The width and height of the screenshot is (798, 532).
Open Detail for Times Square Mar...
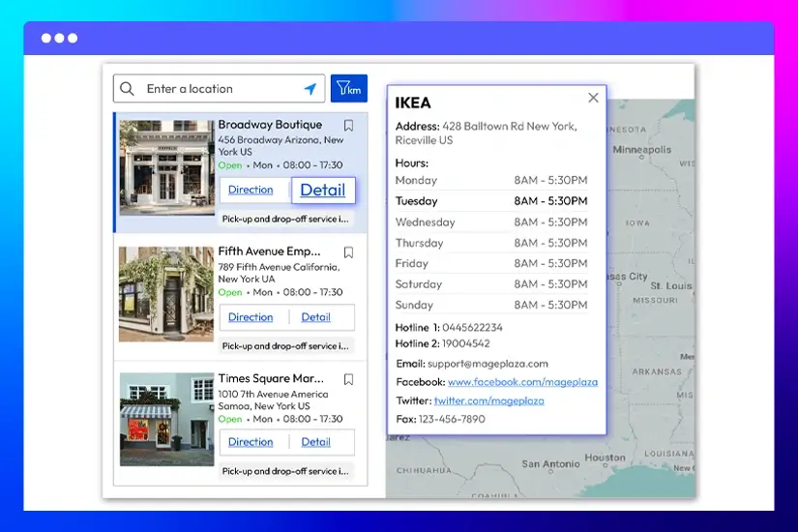(x=315, y=442)
